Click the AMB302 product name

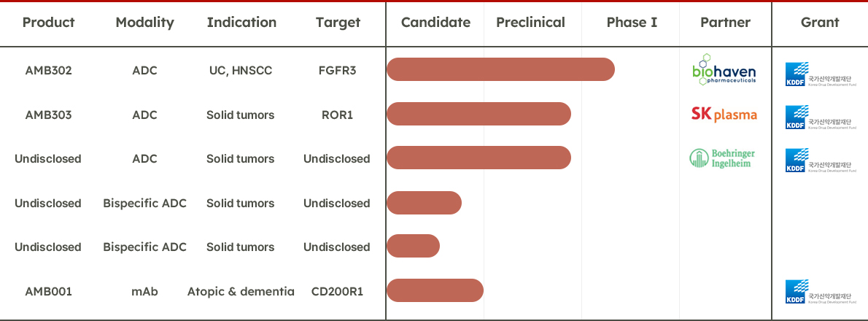(48, 71)
